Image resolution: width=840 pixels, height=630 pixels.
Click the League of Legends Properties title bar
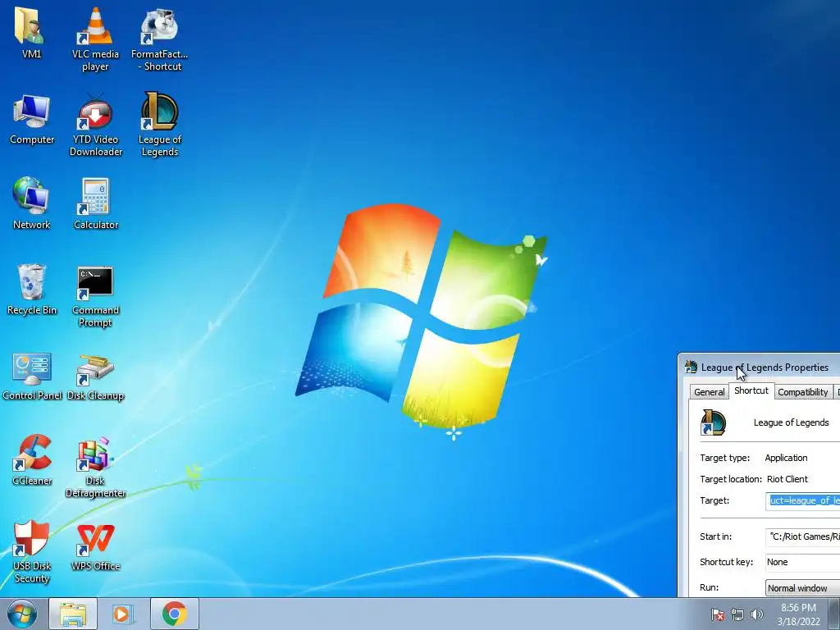[x=760, y=367]
